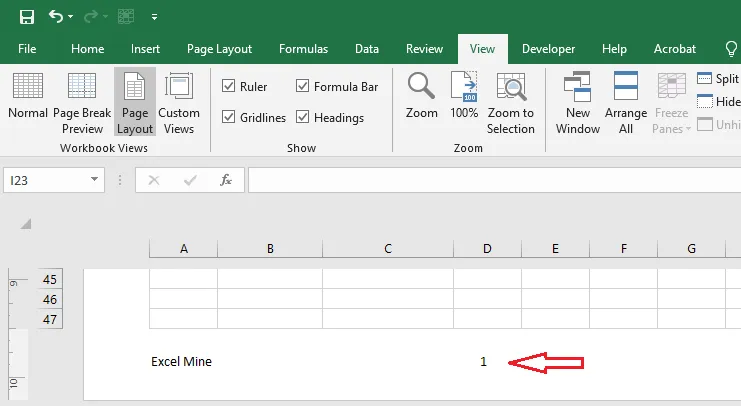Toggle the Formula Bar checkbox
Viewport: 741px width, 406px height.
(302, 86)
